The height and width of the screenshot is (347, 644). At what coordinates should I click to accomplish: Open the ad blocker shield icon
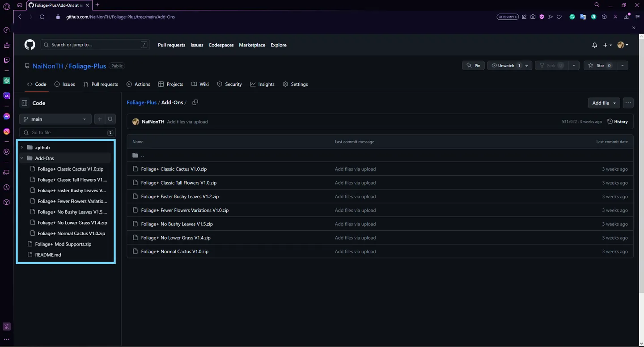pyautogui.click(x=541, y=17)
